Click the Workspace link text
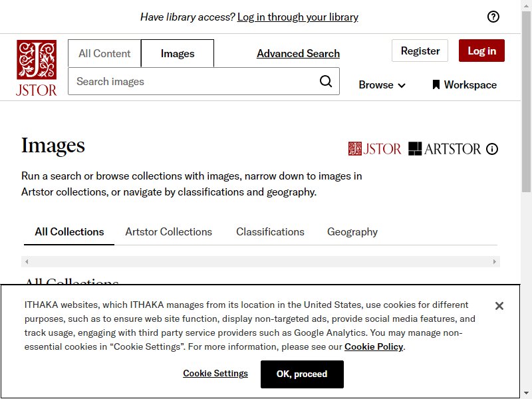Image resolution: width=532 pixels, height=399 pixels. (x=470, y=85)
